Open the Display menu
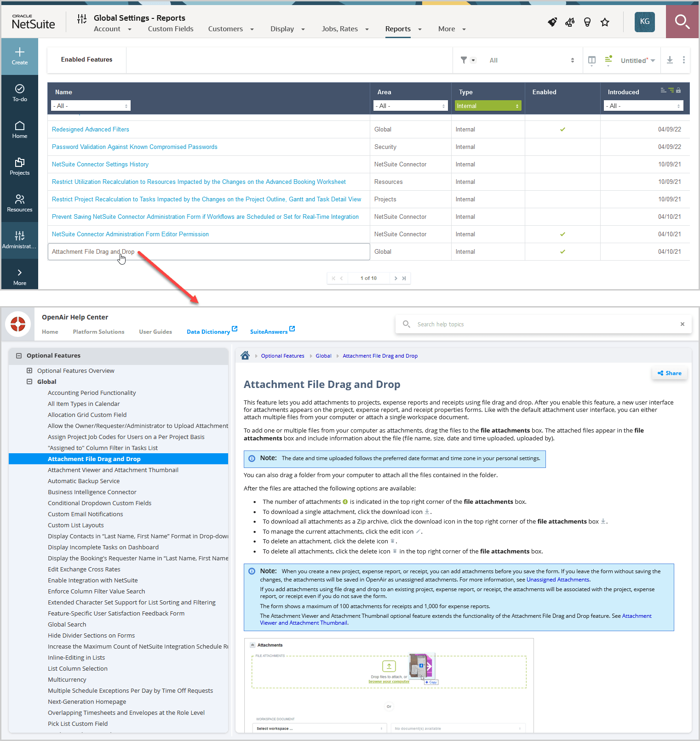700x741 pixels. tap(287, 29)
